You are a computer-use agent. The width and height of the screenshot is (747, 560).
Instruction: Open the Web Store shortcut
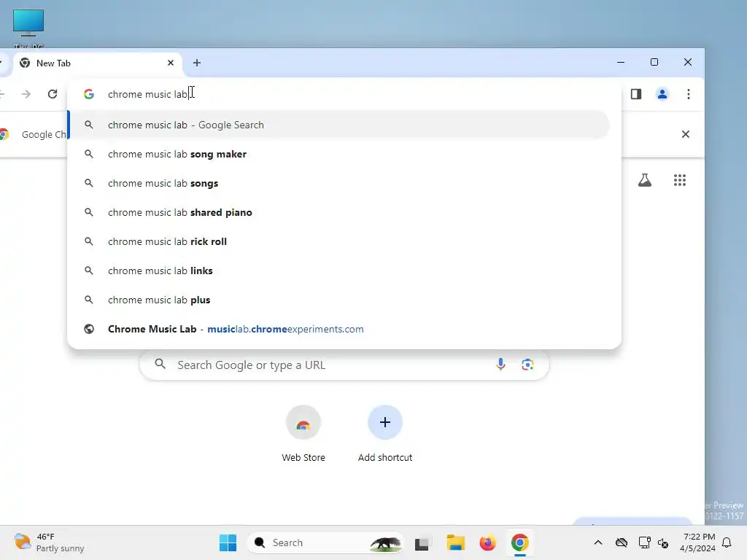coord(303,433)
